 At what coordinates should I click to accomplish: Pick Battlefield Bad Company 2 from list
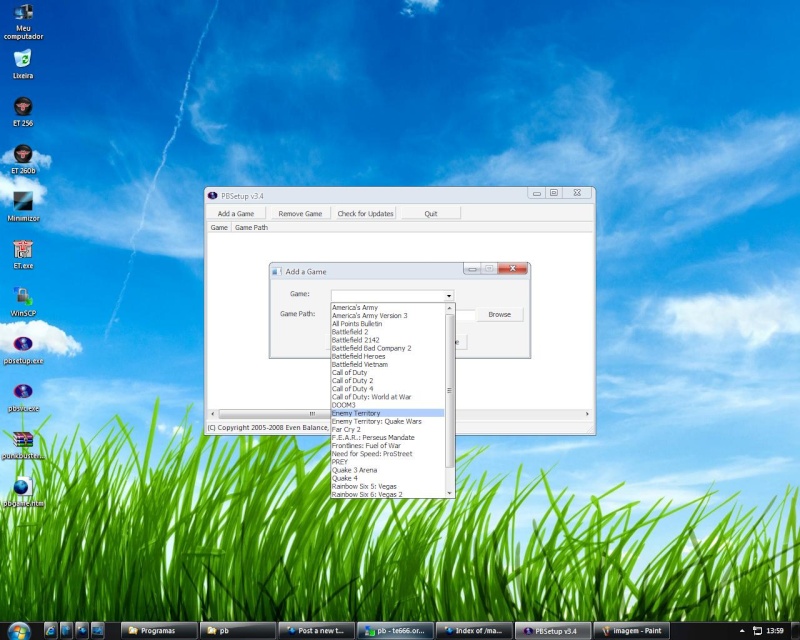tap(388, 348)
